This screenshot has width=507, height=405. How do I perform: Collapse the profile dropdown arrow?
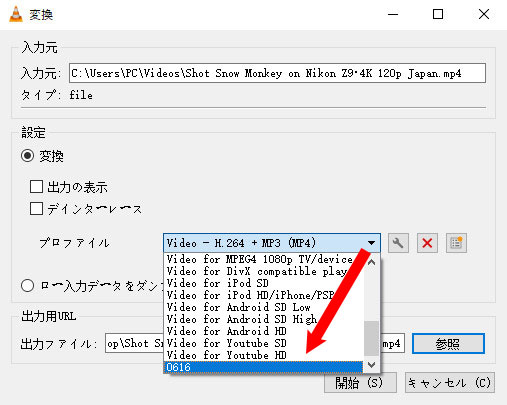tap(371, 243)
